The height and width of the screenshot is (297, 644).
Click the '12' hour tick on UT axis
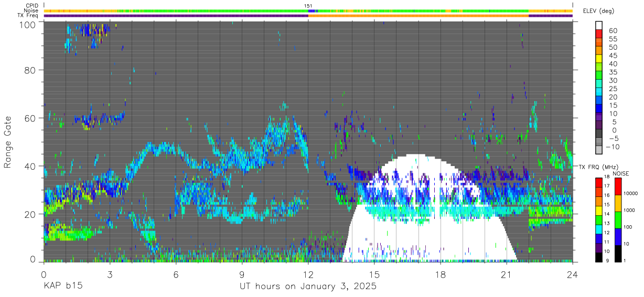(308, 274)
